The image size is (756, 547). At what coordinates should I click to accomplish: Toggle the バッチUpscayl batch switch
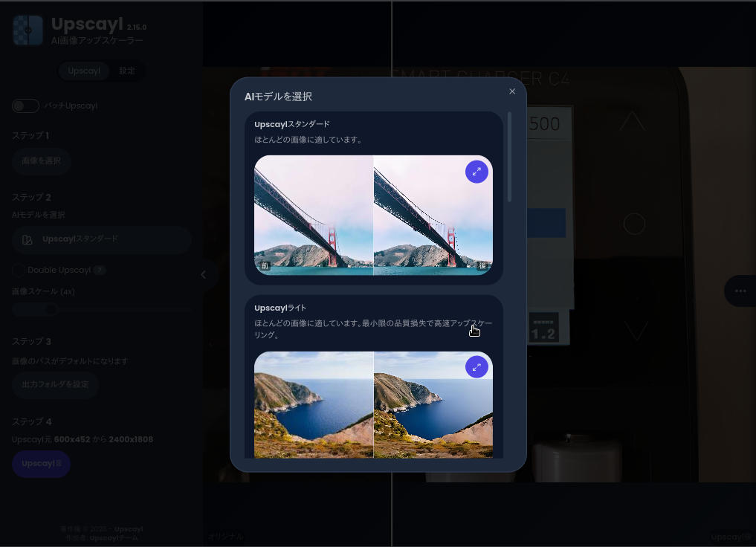click(25, 106)
